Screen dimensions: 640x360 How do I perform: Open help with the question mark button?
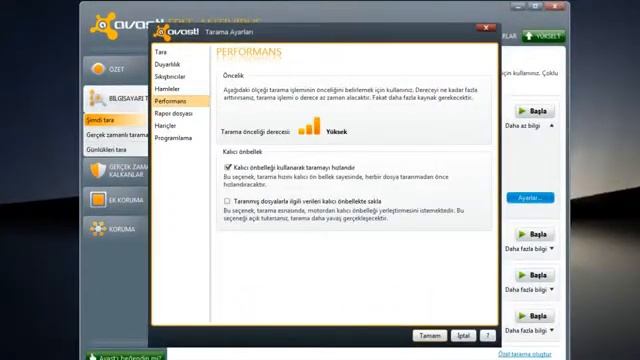click(x=488, y=336)
